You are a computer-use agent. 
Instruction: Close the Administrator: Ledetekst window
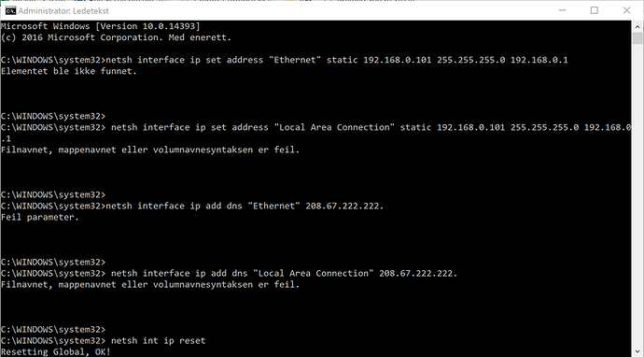pyautogui.click(x=627, y=10)
